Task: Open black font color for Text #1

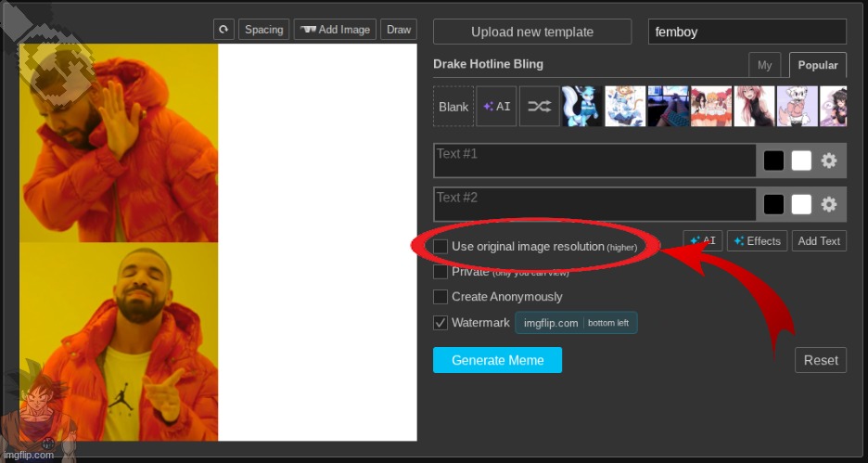Action: (x=774, y=161)
